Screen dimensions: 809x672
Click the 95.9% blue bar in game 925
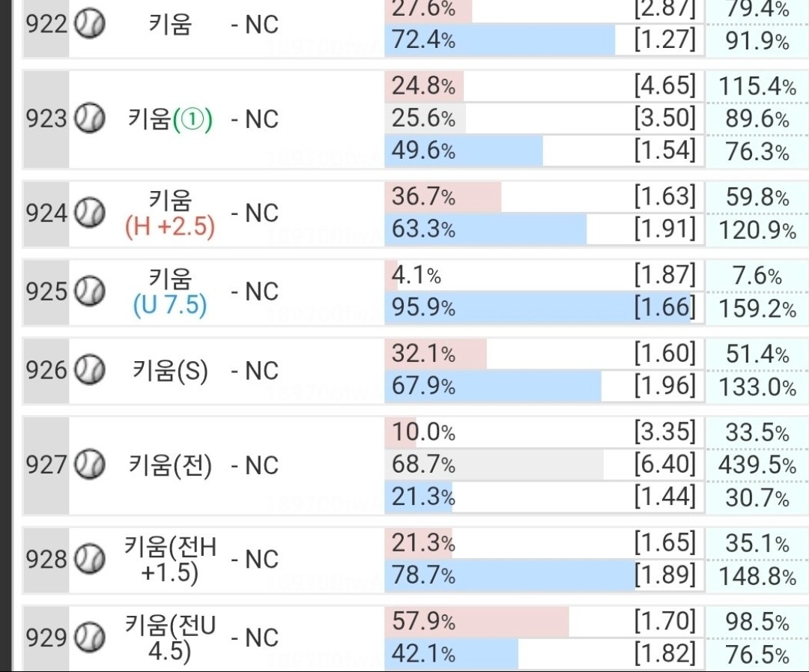[x=537, y=308]
